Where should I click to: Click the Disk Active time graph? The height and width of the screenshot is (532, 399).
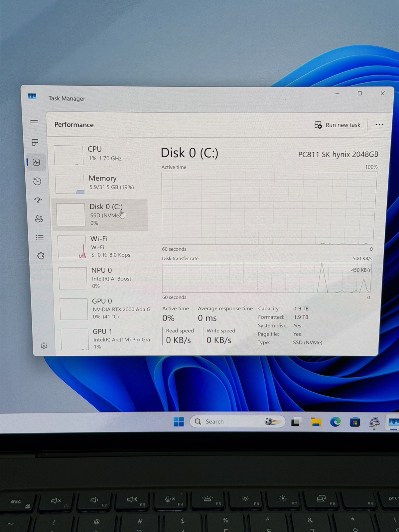(x=269, y=208)
